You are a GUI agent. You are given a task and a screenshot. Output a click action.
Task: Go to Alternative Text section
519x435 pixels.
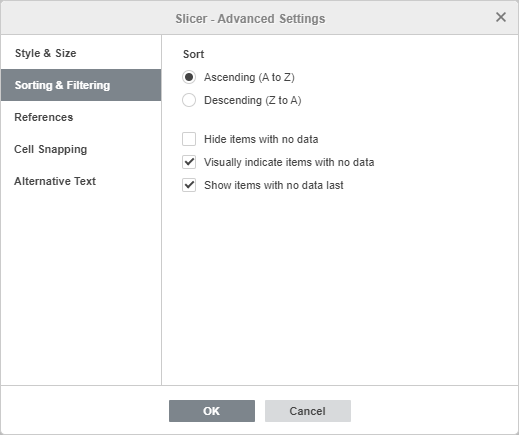[81, 181]
